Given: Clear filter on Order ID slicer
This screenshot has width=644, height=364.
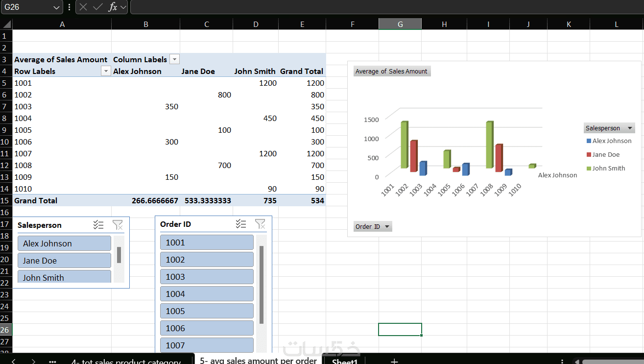Looking at the screenshot, I should click(x=260, y=224).
